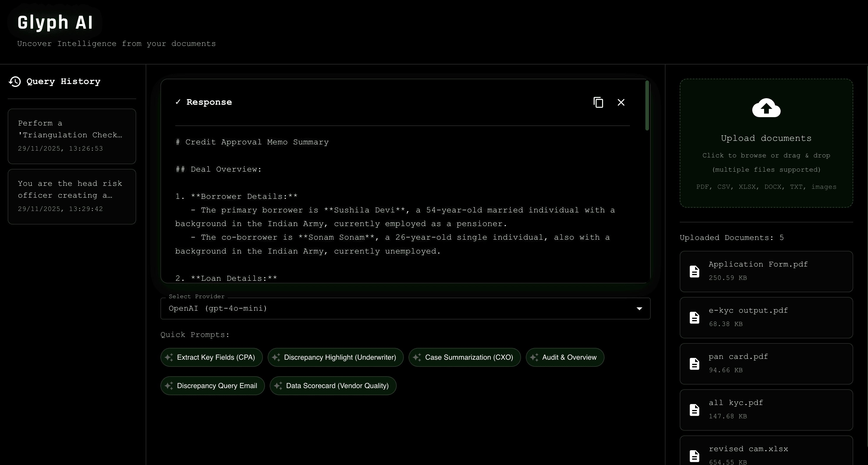
Task: Click sparkle icon on Extract Key Fields
Action: (x=169, y=357)
